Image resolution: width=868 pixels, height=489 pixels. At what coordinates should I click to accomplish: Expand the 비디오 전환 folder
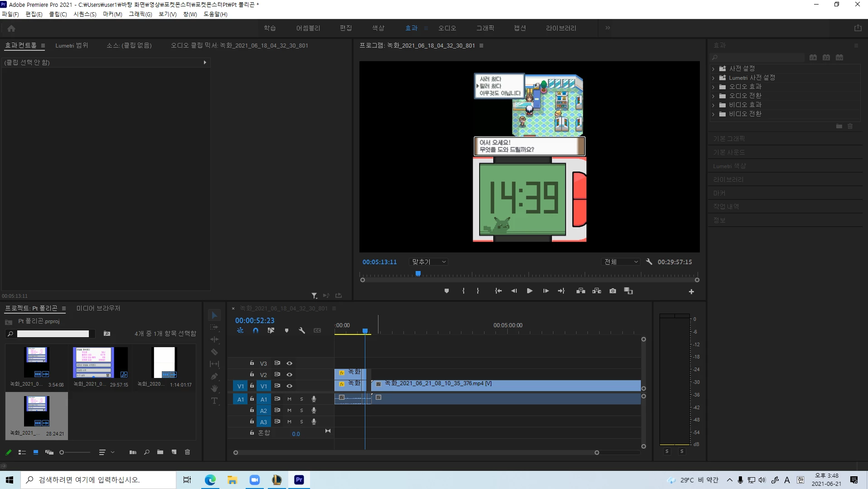[713, 114]
